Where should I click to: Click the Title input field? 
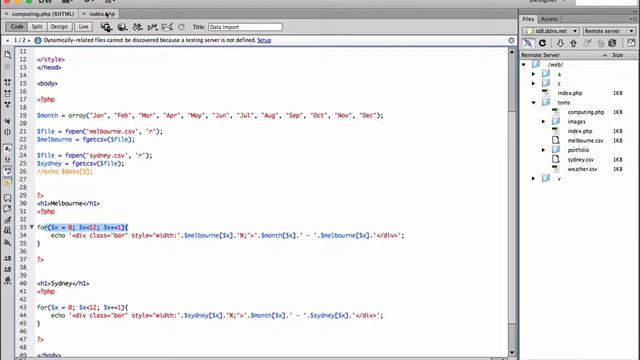pyautogui.click(x=245, y=27)
